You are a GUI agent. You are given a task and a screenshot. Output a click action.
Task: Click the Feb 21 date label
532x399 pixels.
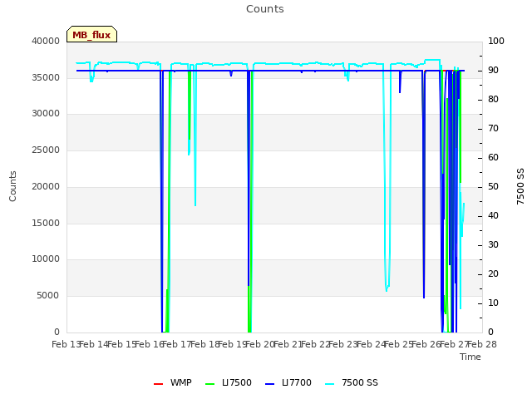point(288,345)
